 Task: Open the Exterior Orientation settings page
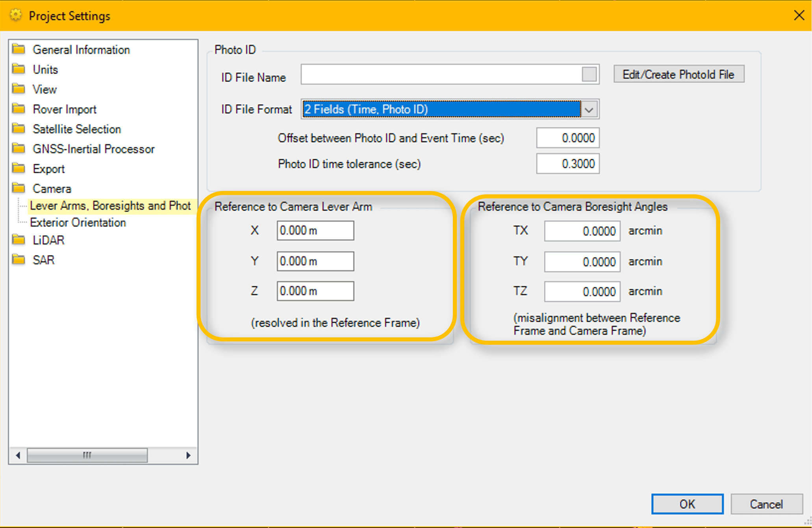(78, 222)
